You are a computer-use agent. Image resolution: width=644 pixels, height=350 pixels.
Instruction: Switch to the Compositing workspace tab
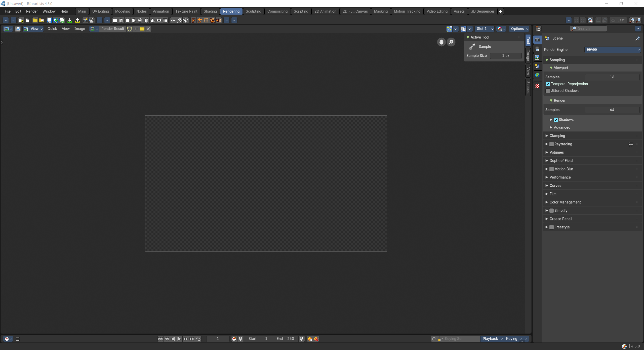click(x=277, y=11)
